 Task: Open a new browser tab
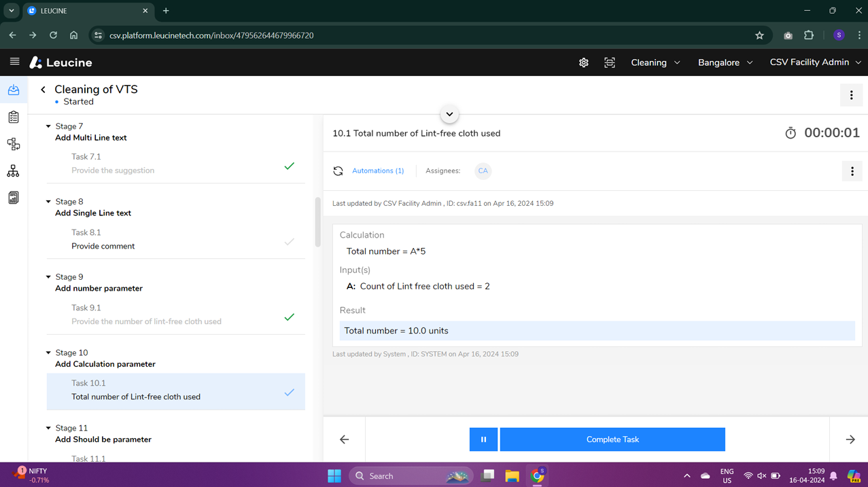pyautogui.click(x=166, y=11)
